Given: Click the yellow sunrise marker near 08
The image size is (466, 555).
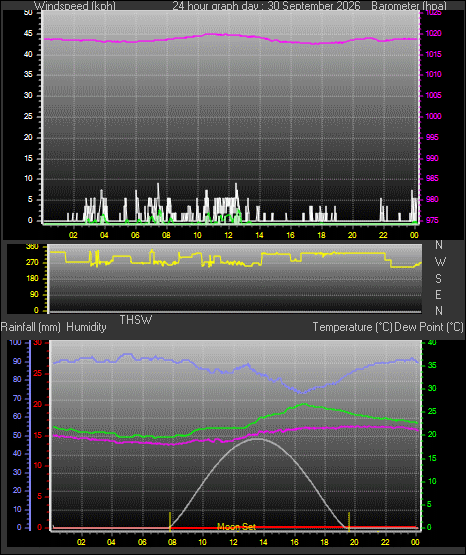Looking at the screenshot, I should (170, 521).
